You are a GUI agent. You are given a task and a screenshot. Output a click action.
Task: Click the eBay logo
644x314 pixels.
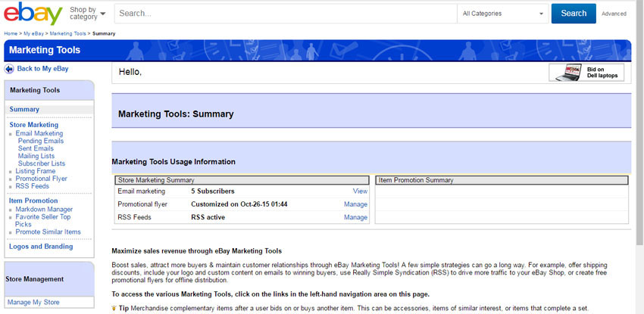pos(33,14)
